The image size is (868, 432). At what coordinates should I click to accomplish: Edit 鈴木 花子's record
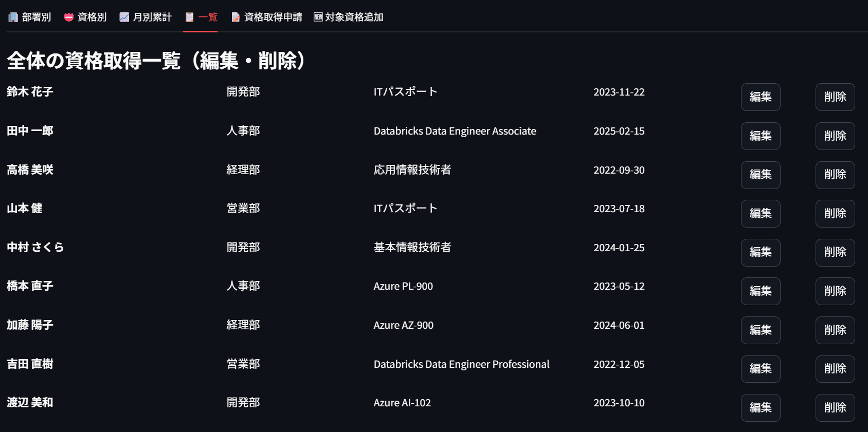[x=761, y=97]
